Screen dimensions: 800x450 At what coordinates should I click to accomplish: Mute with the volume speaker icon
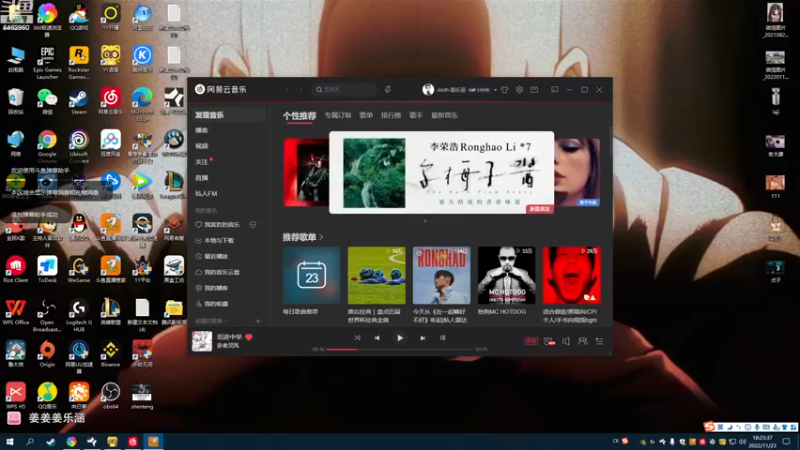tap(566, 341)
